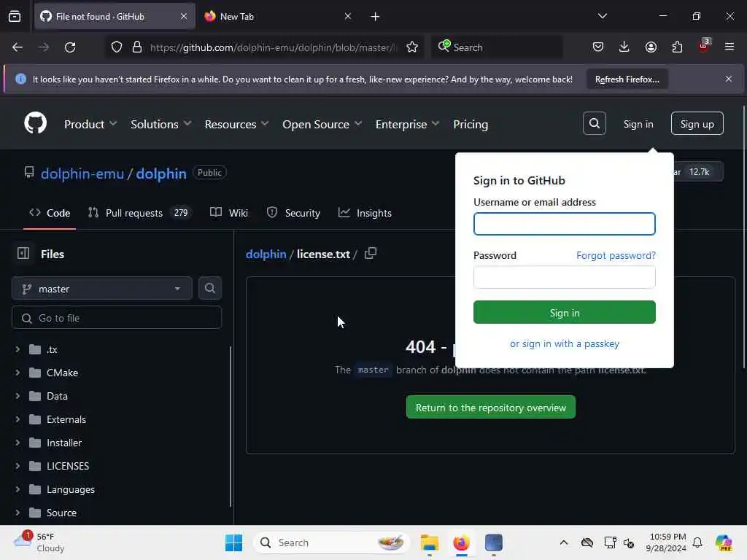The image size is (747, 560).
Task: Open a new browser tab
Action: coord(375,17)
